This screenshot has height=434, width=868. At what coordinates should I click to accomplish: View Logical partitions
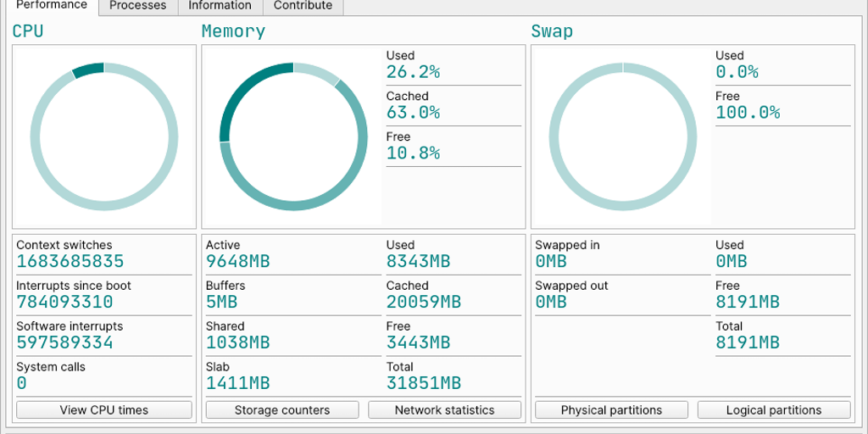[773, 410]
